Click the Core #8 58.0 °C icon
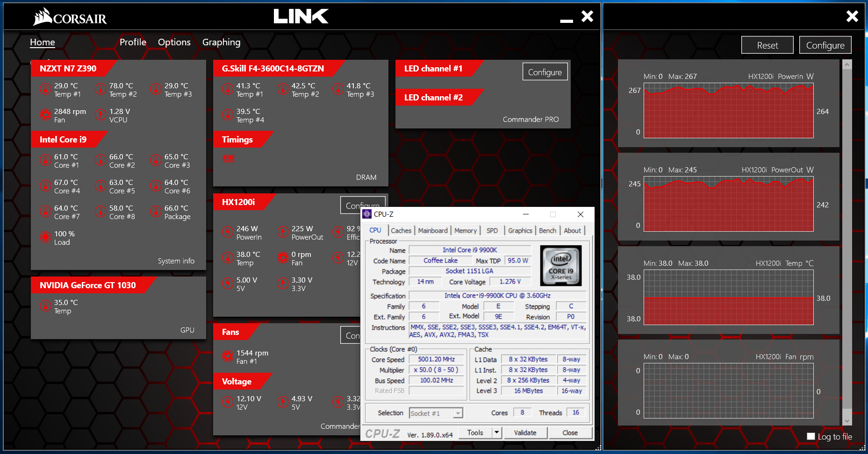 100,211
